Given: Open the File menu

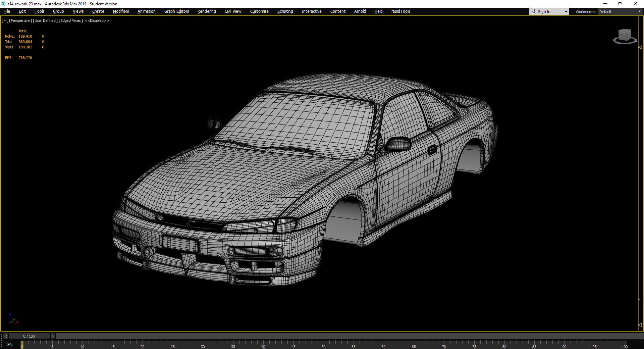Looking at the screenshot, I should point(7,11).
